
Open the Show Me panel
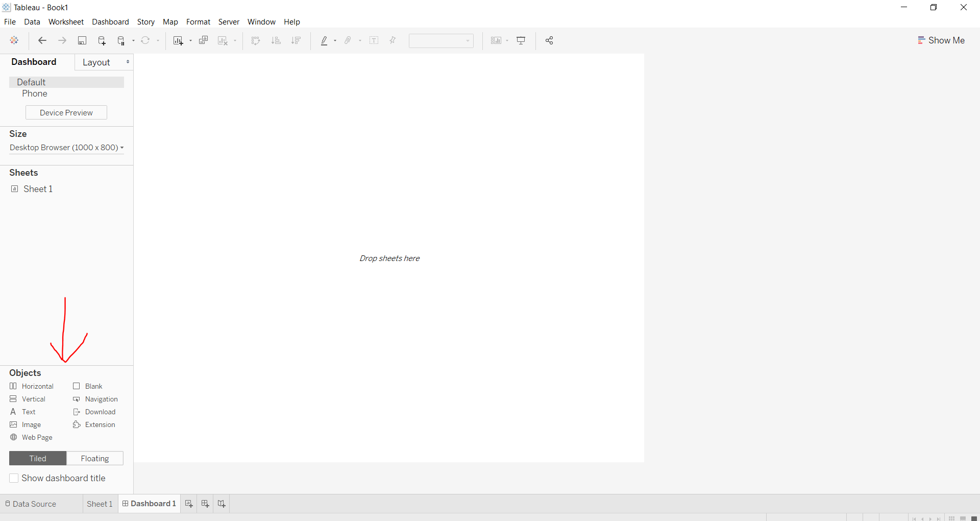[941, 40]
